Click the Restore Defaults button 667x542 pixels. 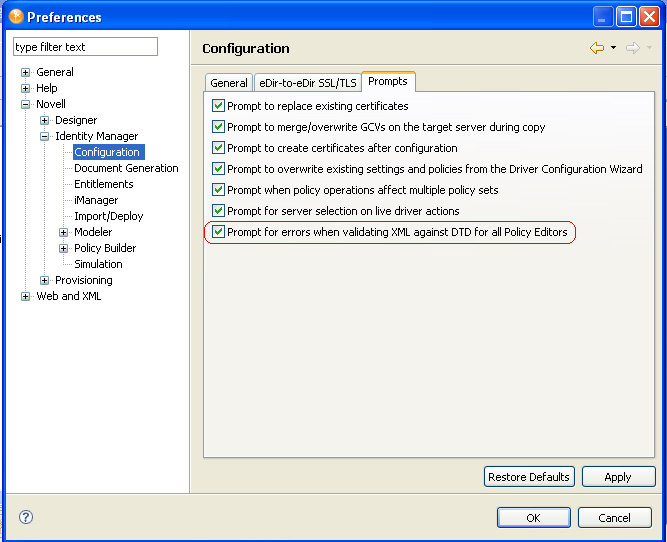click(529, 476)
